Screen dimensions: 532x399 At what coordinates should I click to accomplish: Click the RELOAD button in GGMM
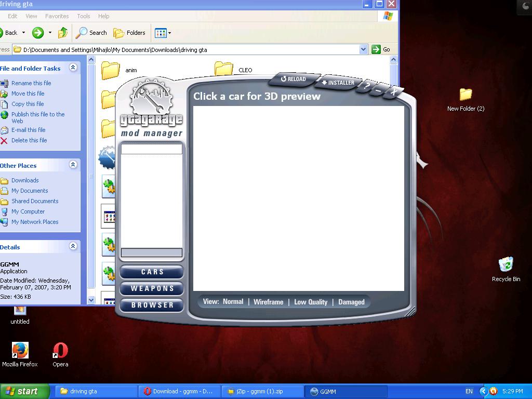(294, 79)
